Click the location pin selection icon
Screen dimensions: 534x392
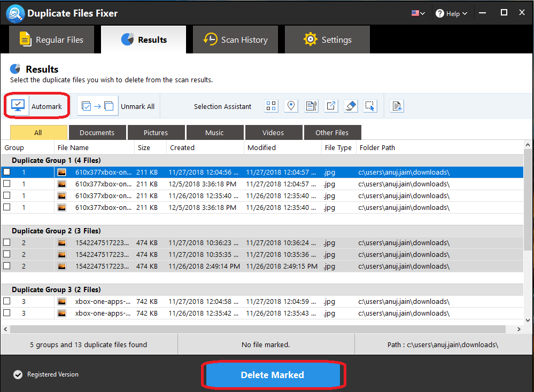pyautogui.click(x=291, y=106)
